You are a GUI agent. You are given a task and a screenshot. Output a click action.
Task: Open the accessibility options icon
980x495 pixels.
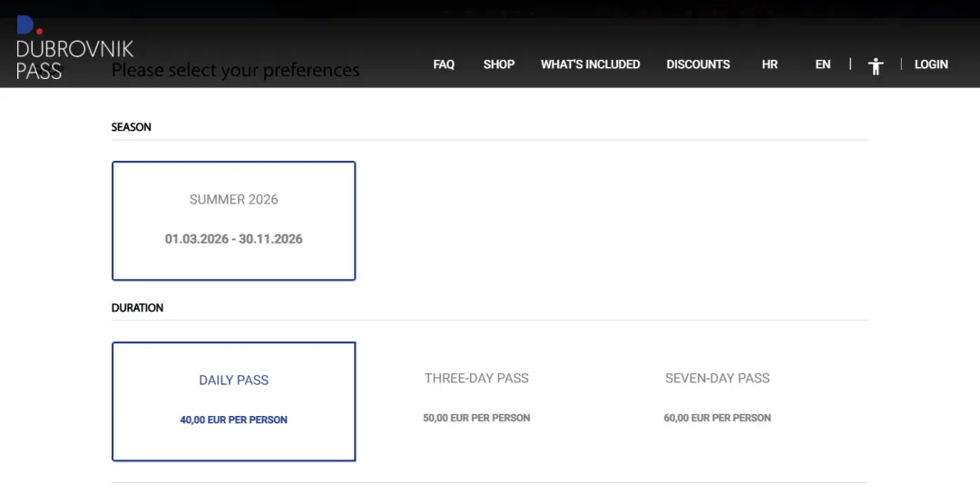876,65
